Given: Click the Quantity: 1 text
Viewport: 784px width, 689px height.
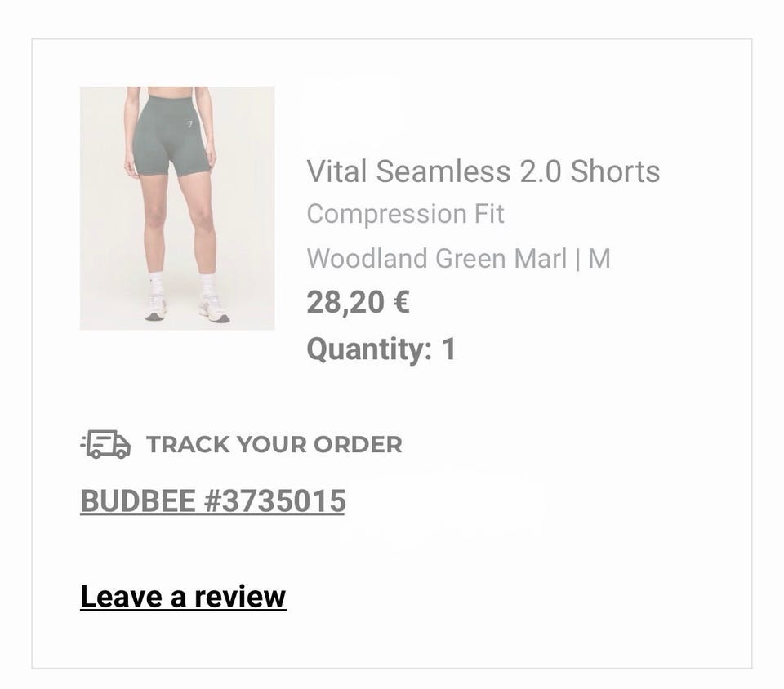Looking at the screenshot, I should click(x=381, y=349).
